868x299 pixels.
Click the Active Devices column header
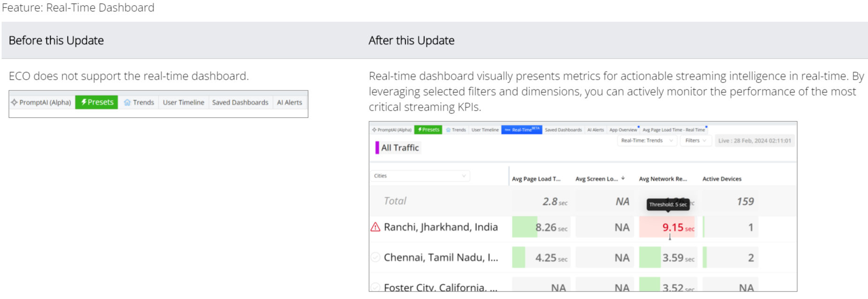coord(722,179)
